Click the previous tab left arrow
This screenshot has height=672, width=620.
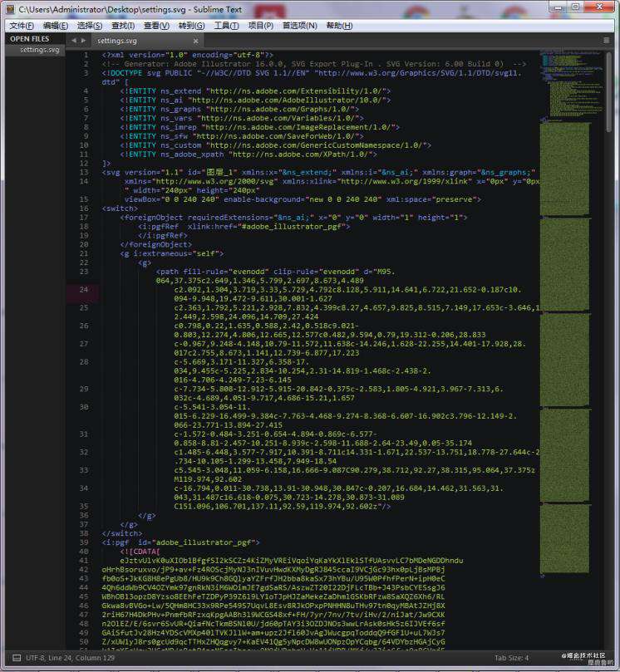tap(74, 40)
